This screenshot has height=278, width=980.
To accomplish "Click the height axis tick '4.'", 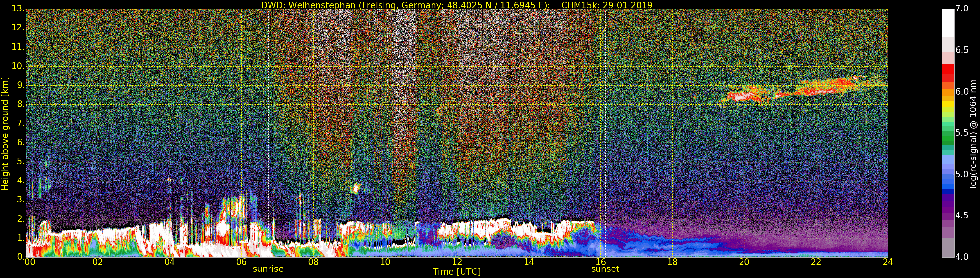I will click(20, 181).
